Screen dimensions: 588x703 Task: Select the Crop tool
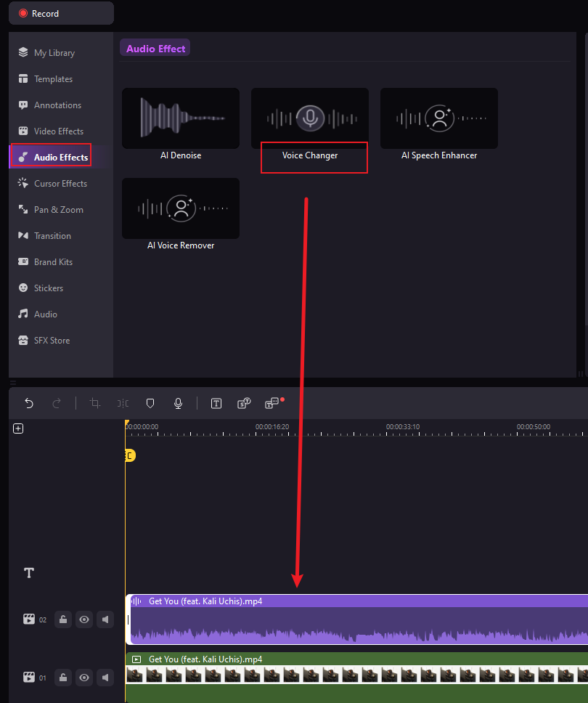[95, 403]
